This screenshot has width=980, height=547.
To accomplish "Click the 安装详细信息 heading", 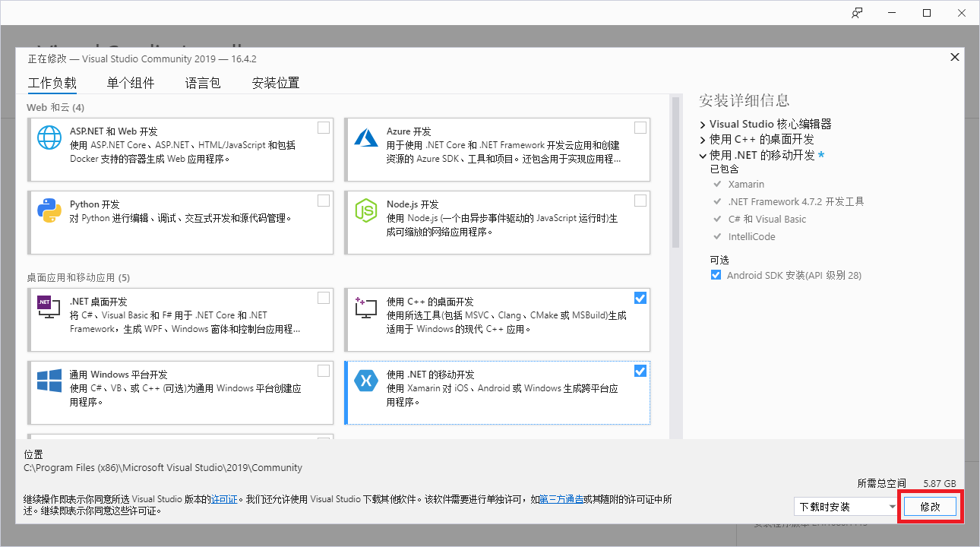I will pyautogui.click(x=744, y=100).
